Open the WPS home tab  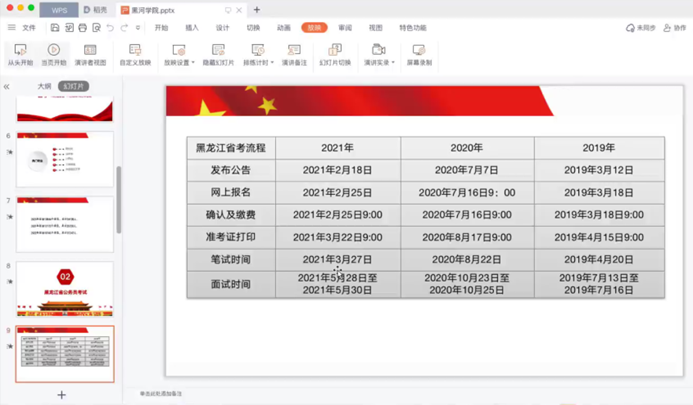click(x=59, y=10)
